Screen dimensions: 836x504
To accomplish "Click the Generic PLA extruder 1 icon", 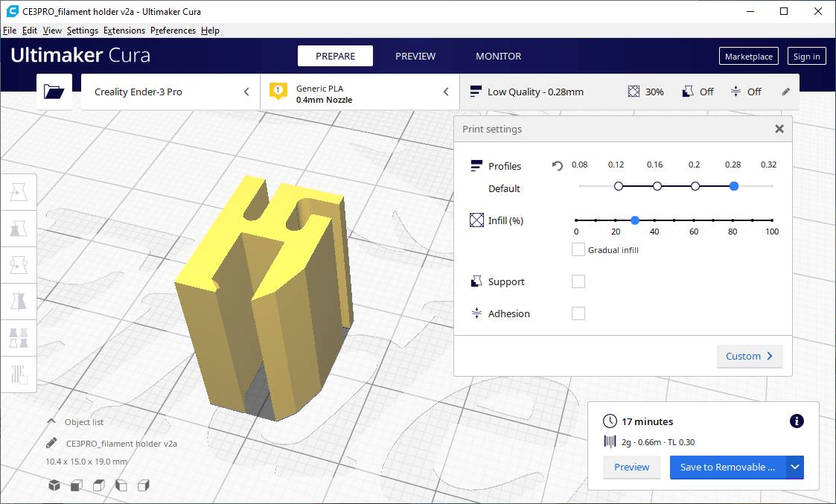I will click(278, 91).
